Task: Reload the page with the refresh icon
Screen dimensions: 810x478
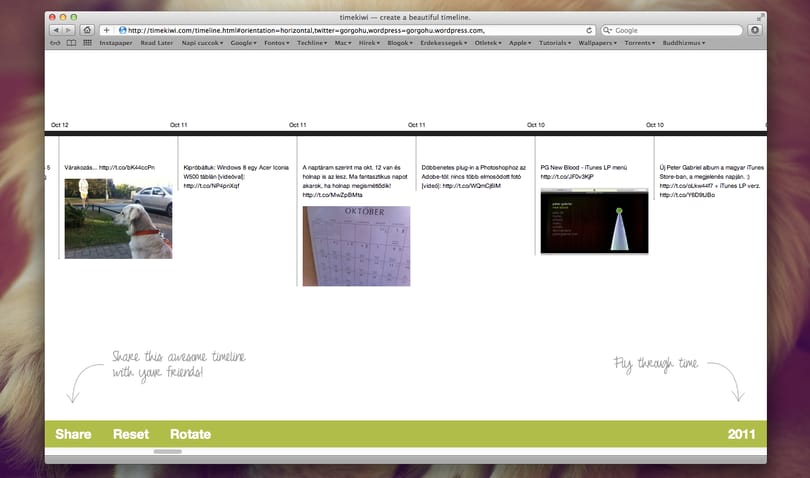Action: coord(589,30)
